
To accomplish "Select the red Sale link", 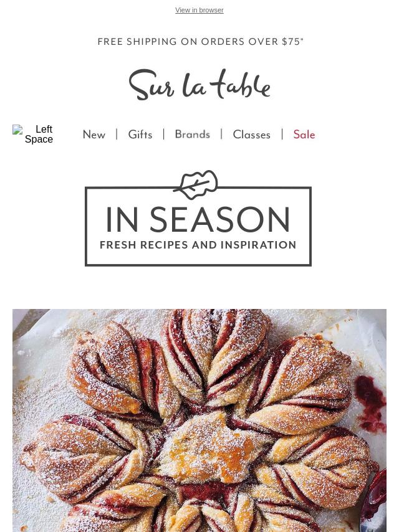I will click(x=304, y=135).
